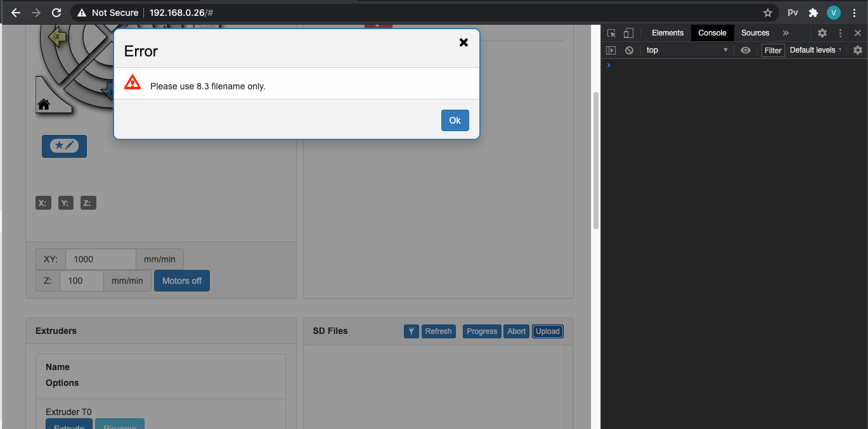Click the X position badge
Image resolution: width=868 pixels, height=429 pixels.
click(42, 203)
